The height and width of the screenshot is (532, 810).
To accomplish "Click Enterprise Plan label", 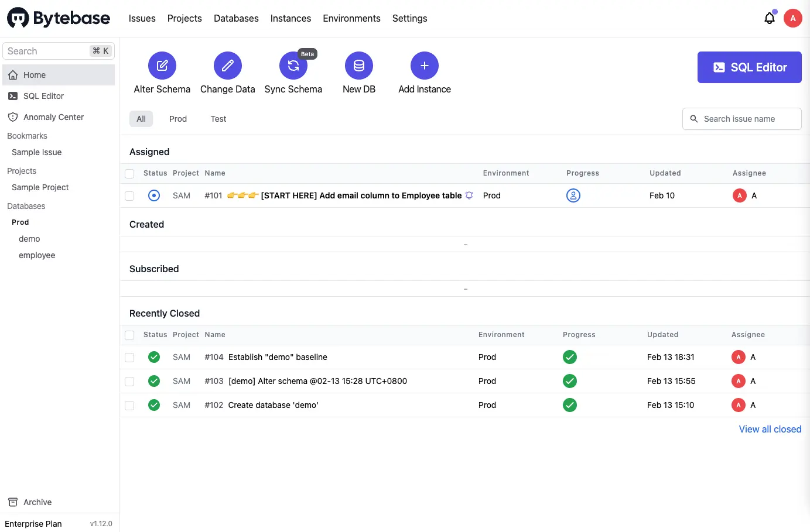I will pos(33,524).
